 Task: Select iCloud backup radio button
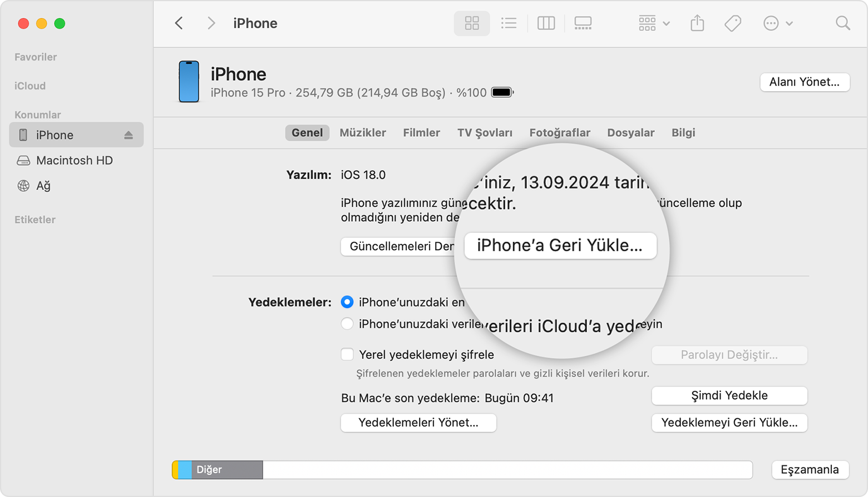[x=347, y=324]
